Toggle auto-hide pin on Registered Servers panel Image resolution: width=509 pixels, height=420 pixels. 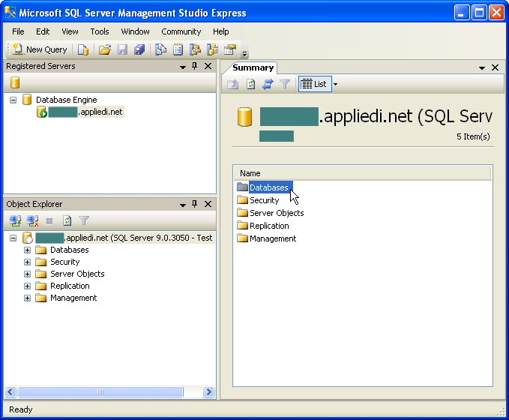click(194, 66)
